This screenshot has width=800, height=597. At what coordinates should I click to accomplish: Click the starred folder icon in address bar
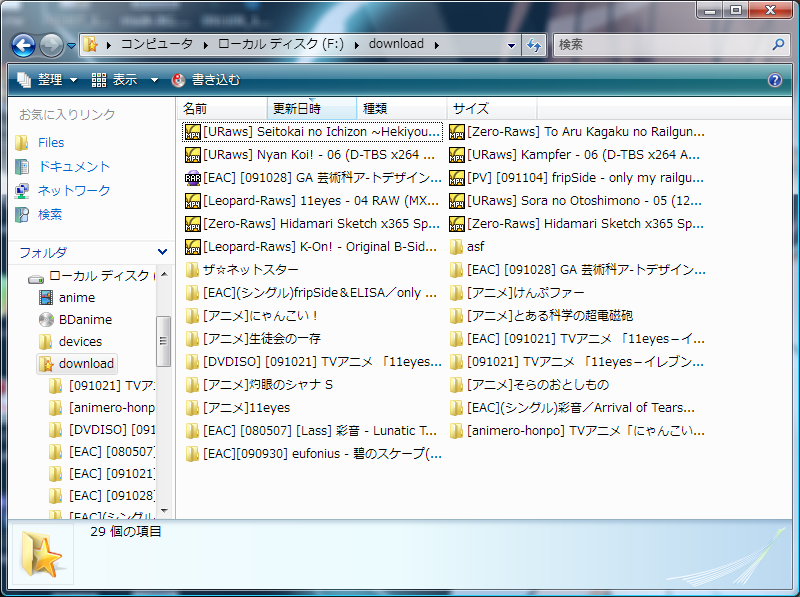90,45
